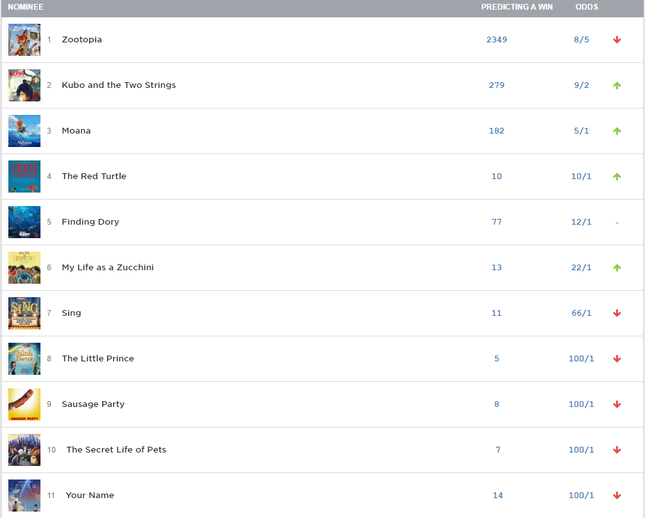
Task: Open the Your Name poster thumbnail
Action: (x=24, y=495)
